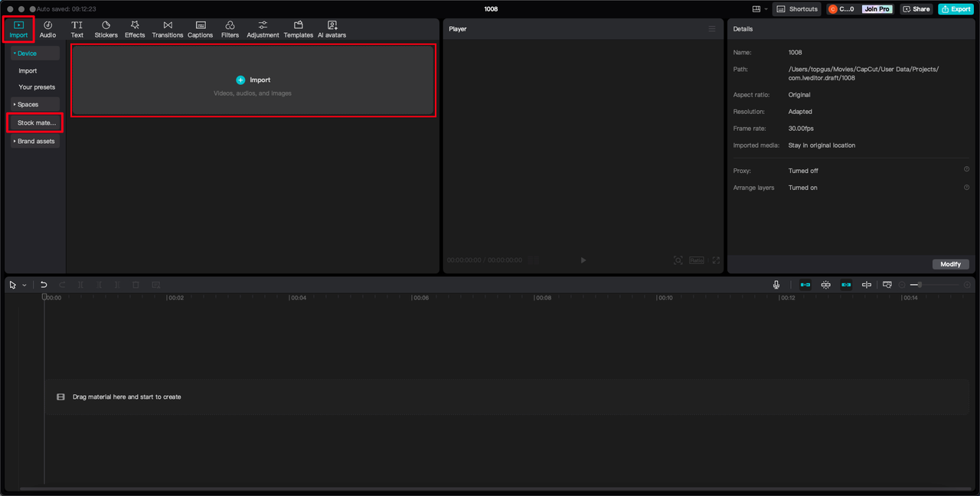Toggle auto snapping on timeline

(x=825, y=285)
